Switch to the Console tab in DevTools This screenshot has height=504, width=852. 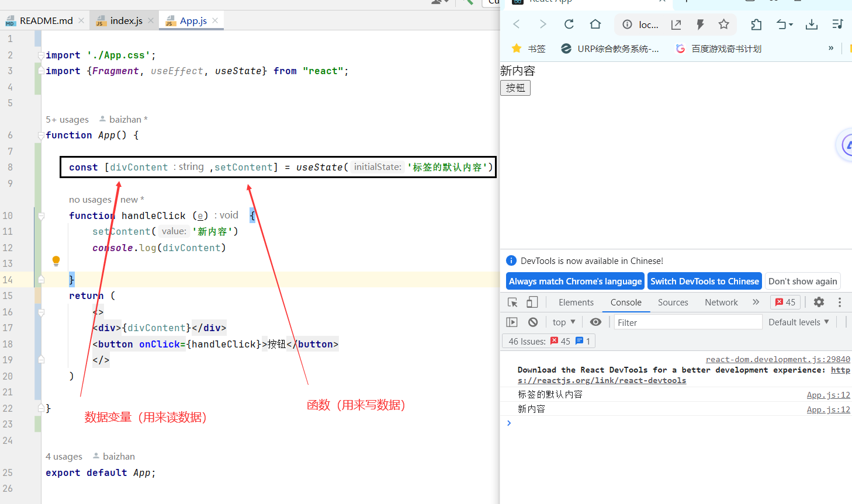626,302
